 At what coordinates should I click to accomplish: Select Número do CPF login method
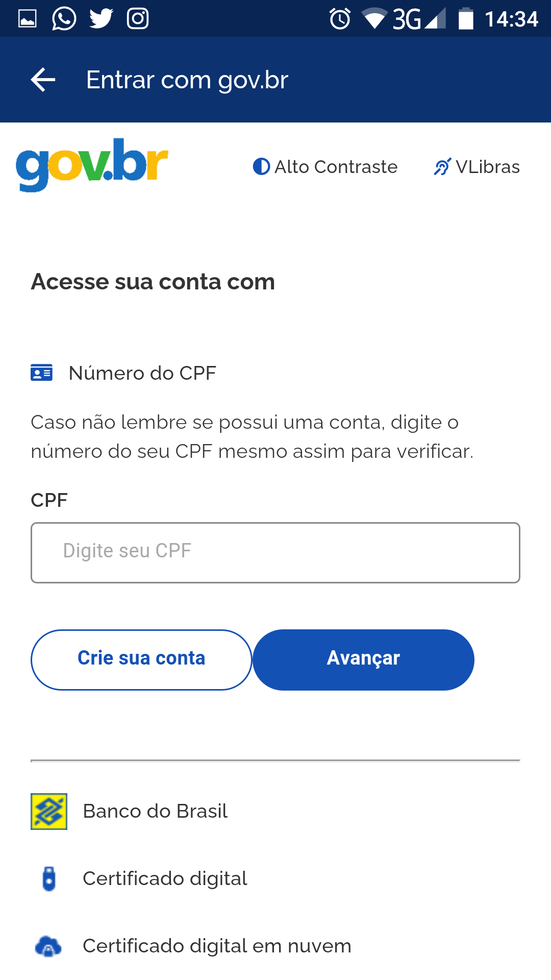142,373
